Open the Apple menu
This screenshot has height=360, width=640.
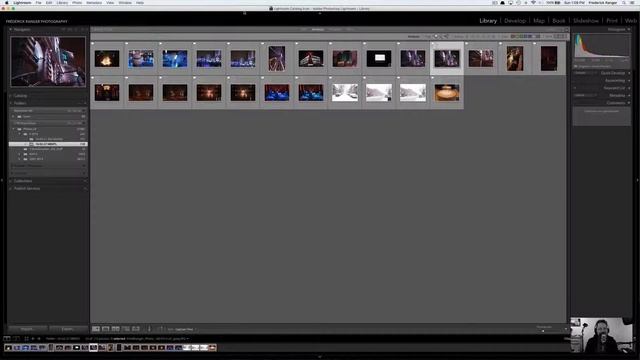tap(6, 2)
